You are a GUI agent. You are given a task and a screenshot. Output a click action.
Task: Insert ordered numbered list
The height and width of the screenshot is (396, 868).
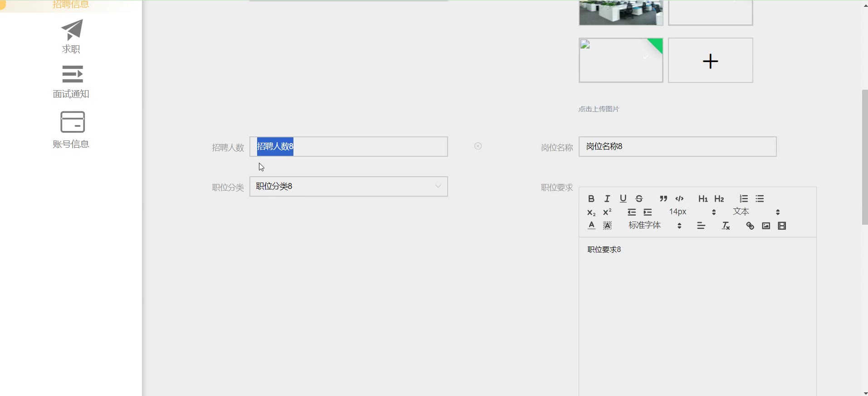[x=744, y=198]
